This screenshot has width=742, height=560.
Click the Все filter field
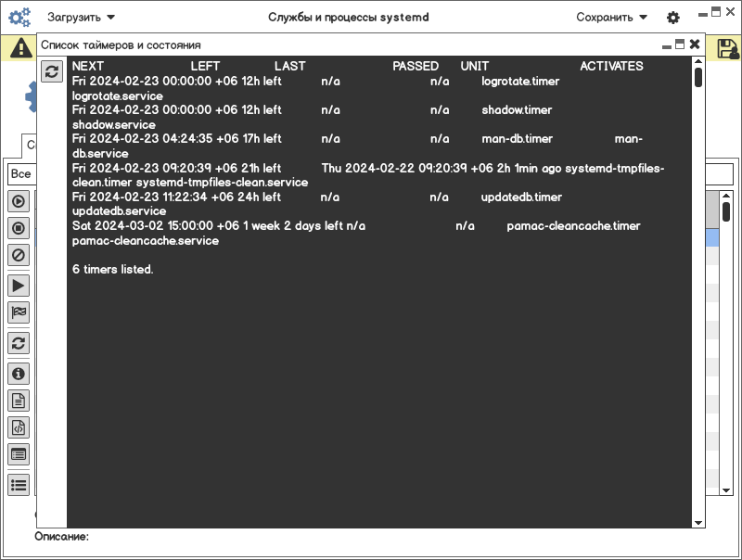(x=21, y=173)
